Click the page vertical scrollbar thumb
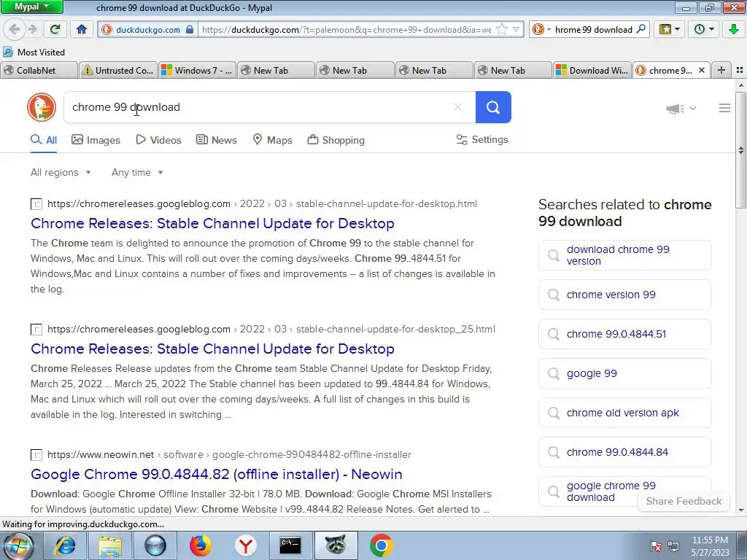The width and height of the screenshot is (747, 560). tap(741, 150)
